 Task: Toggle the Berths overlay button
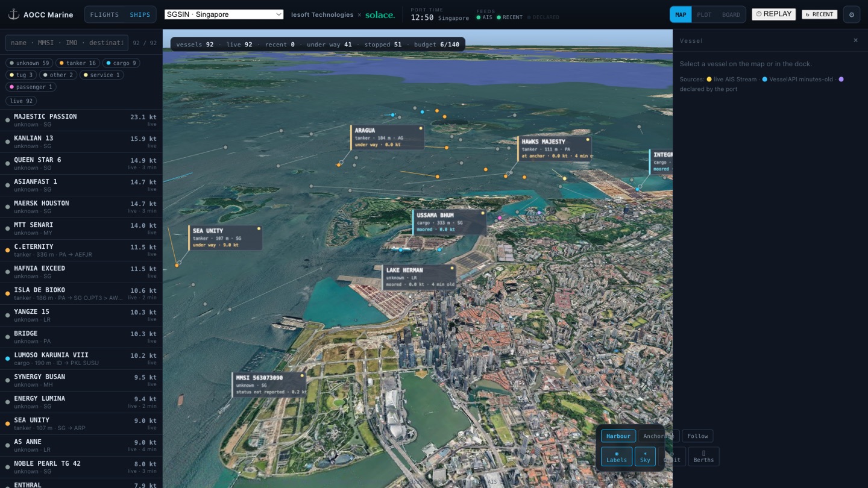coord(703,456)
